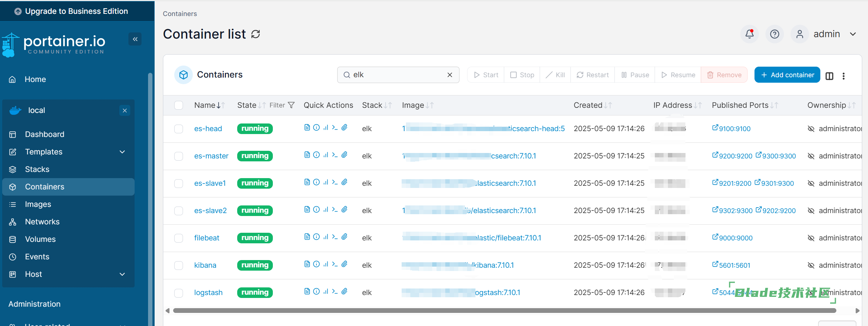
Task: Open Containers breadcrumb link
Action: [180, 13]
